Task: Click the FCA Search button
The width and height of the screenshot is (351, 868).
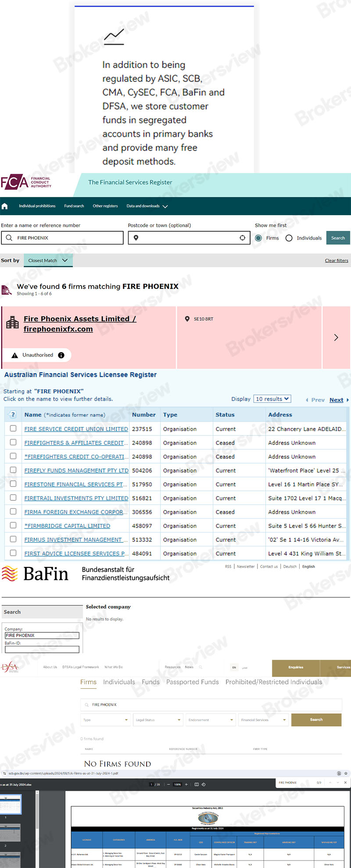Action: point(338,238)
